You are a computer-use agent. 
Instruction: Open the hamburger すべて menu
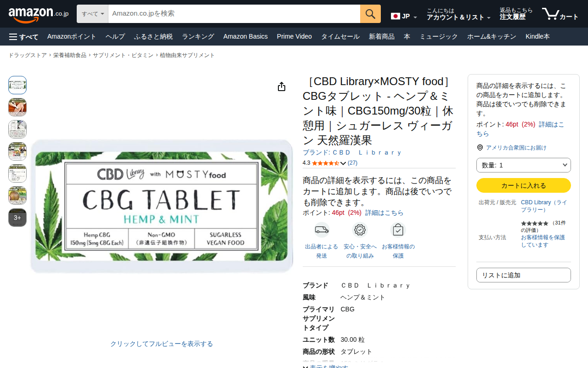pos(23,37)
